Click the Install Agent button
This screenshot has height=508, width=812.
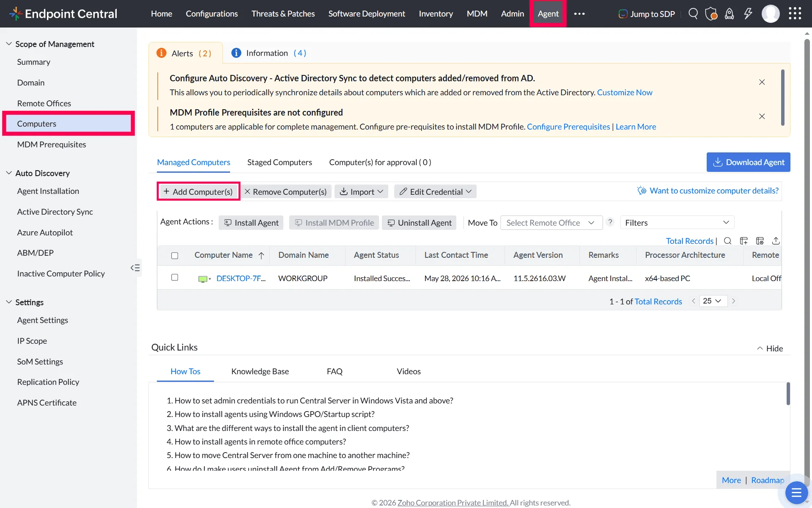tap(251, 223)
